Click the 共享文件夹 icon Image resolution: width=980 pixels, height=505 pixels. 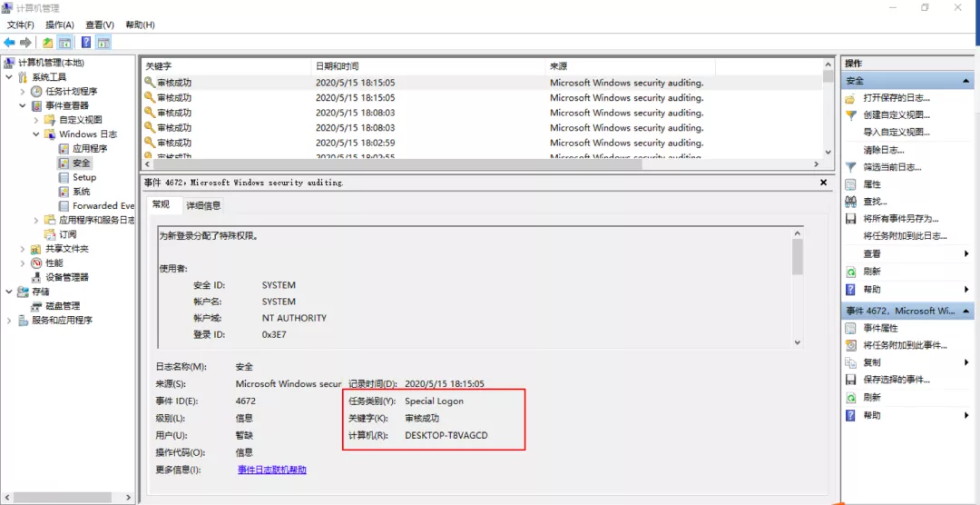[37, 249]
